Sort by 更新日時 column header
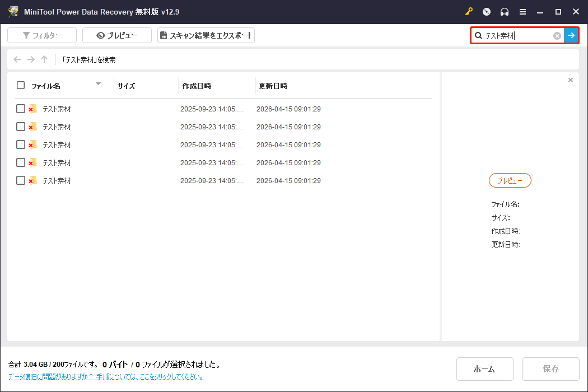The height and width of the screenshot is (392, 588). (x=273, y=86)
